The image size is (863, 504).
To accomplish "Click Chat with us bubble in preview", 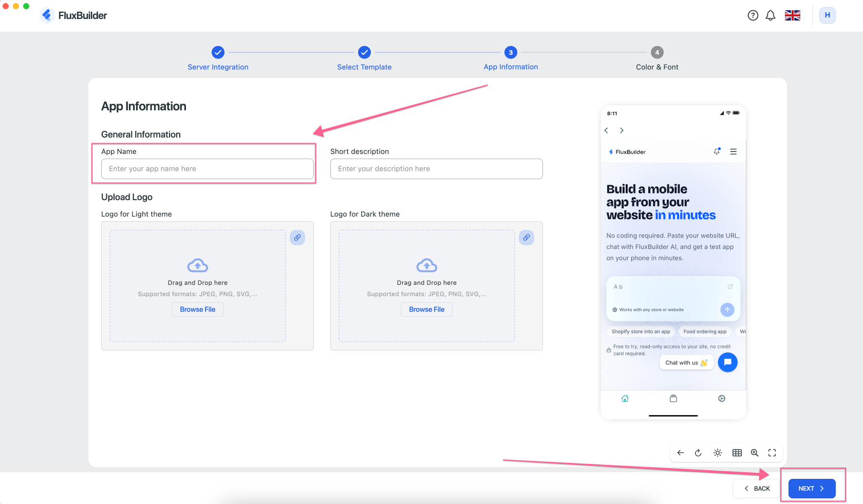I will coord(686,363).
